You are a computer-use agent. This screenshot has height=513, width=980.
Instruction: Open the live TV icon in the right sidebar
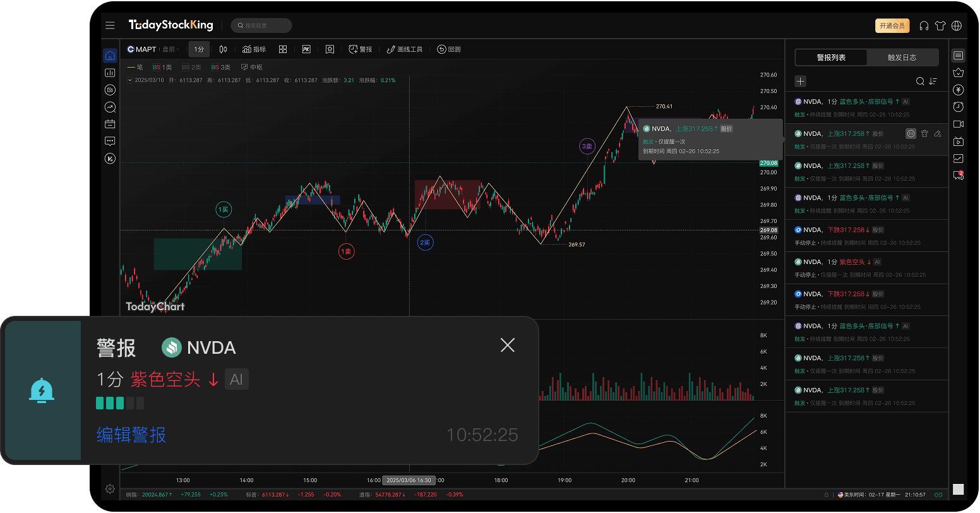pyautogui.click(x=959, y=141)
